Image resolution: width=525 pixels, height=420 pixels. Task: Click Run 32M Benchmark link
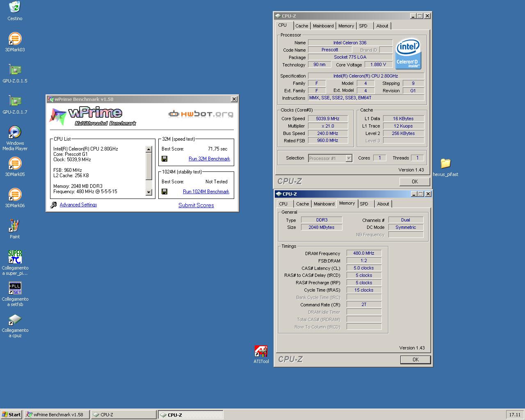pos(209,159)
